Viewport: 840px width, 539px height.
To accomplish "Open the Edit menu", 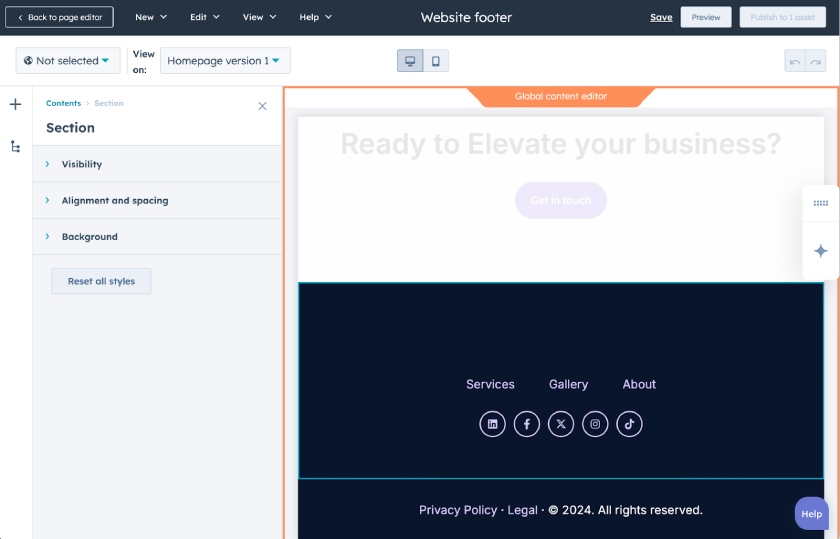I will click(205, 17).
